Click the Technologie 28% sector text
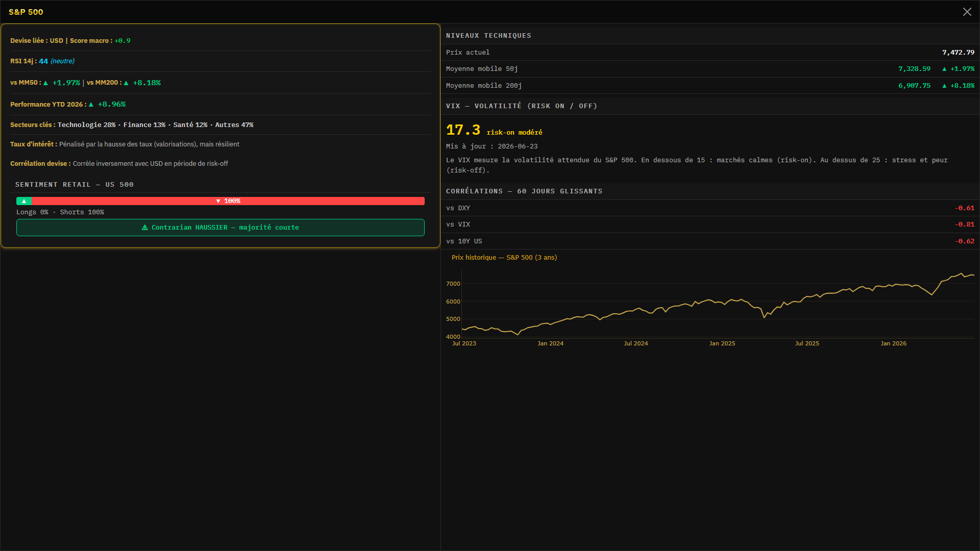This screenshot has width=980, height=551. (x=87, y=125)
